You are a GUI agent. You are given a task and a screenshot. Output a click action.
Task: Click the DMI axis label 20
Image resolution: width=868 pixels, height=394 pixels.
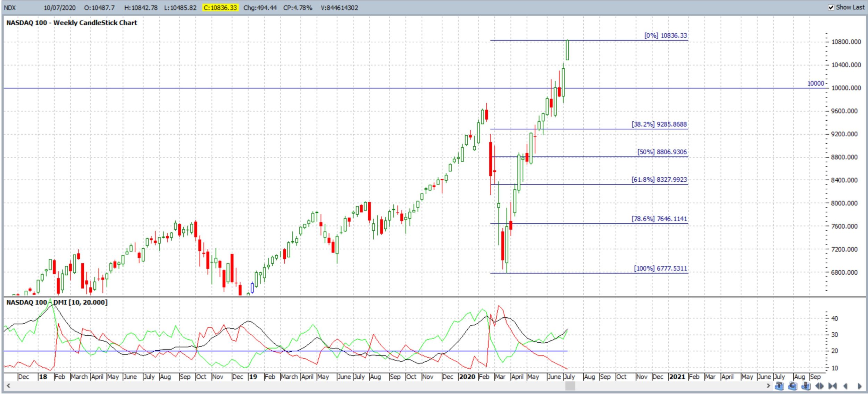coord(835,351)
